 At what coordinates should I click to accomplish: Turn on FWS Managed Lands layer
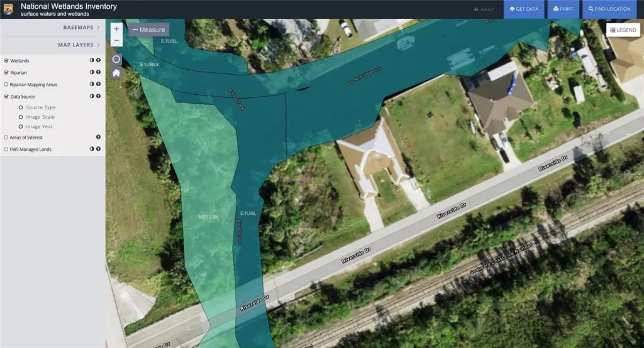click(x=6, y=150)
